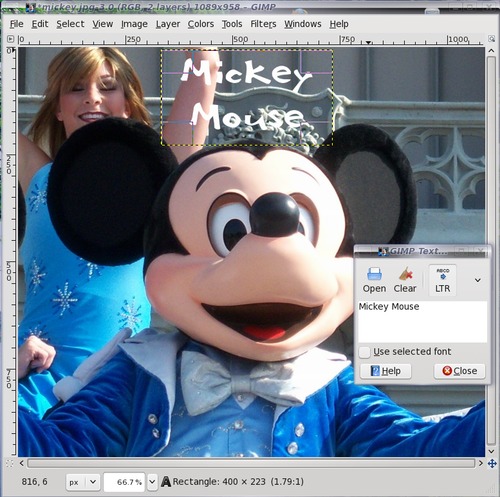Image resolution: width=500 pixels, height=497 pixels.
Task: Open the Tools menu
Action: coord(232,24)
